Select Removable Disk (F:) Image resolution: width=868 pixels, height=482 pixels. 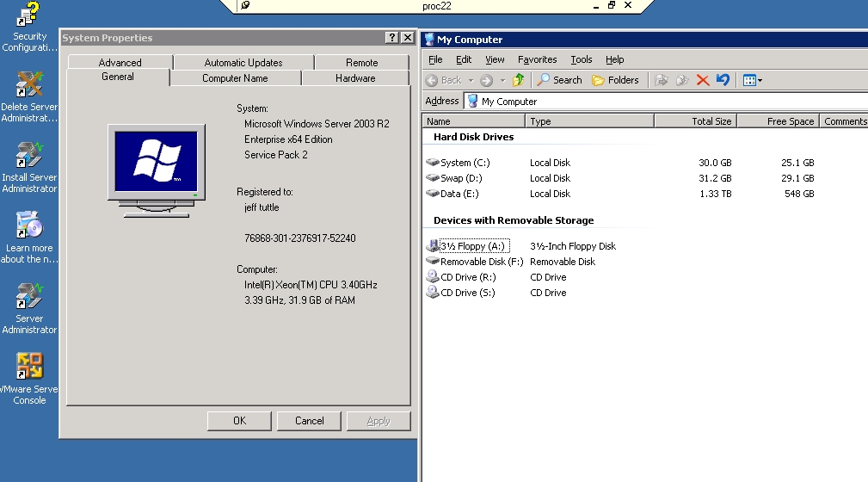(474, 262)
